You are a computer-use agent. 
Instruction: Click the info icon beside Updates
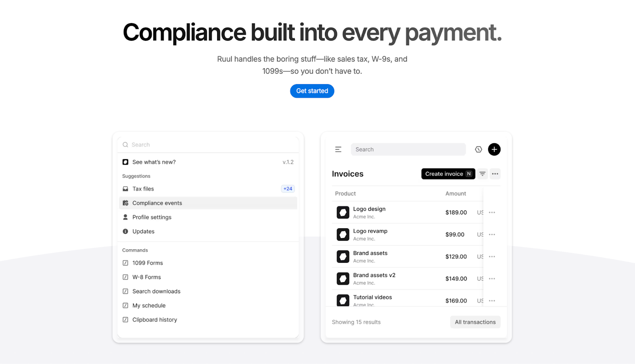coord(125,231)
